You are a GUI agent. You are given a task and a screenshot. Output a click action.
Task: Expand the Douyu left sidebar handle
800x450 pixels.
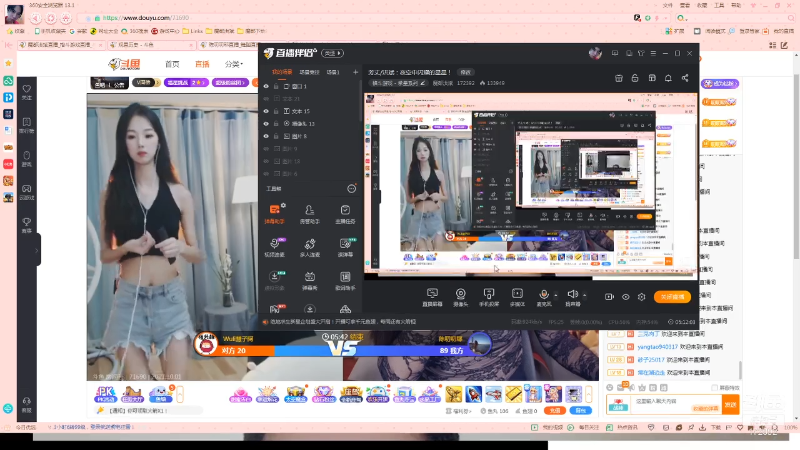(x=37, y=250)
